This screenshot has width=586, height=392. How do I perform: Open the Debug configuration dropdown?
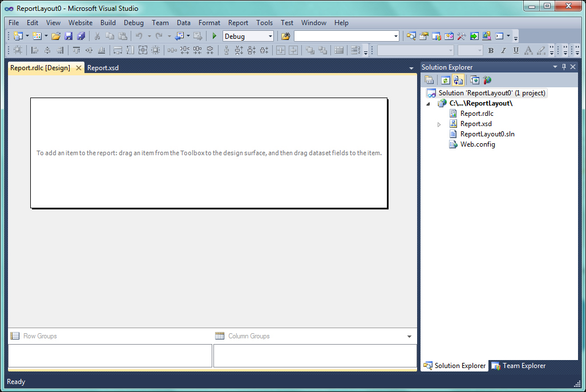(x=270, y=37)
